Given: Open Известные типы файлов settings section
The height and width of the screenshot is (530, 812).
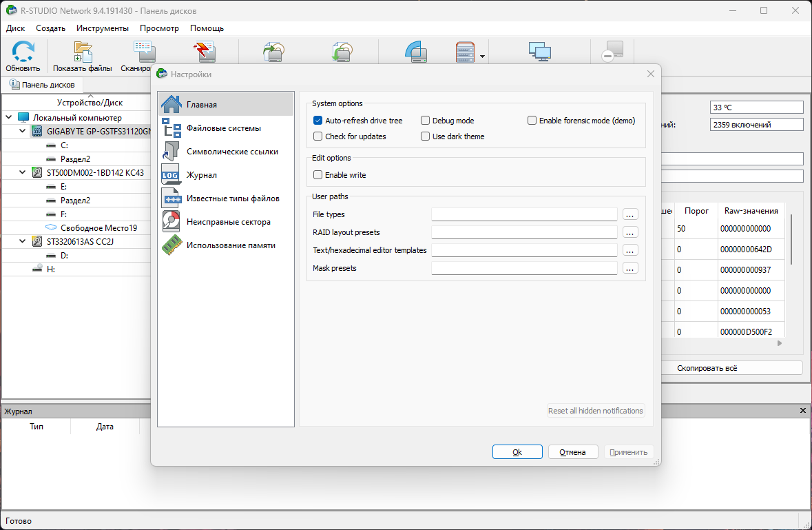Looking at the screenshot, I should coord(226,198).
